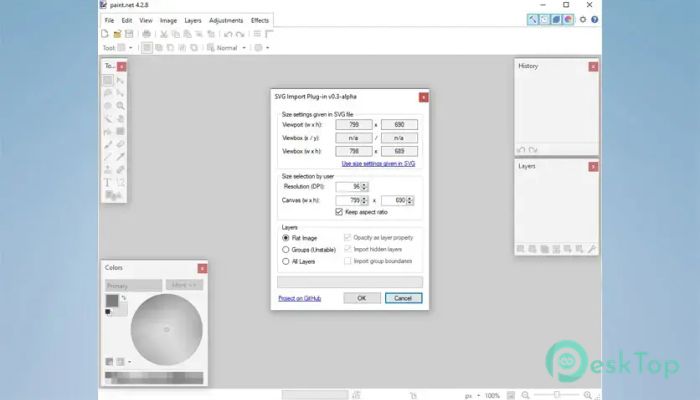Select the Move Selected Pixels tool

[x=120, y=80]
